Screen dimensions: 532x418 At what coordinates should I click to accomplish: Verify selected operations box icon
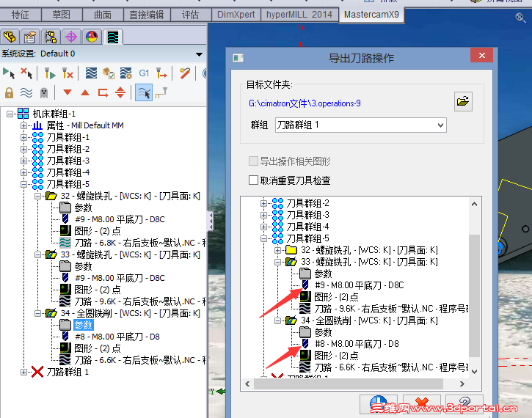point(109,73)
